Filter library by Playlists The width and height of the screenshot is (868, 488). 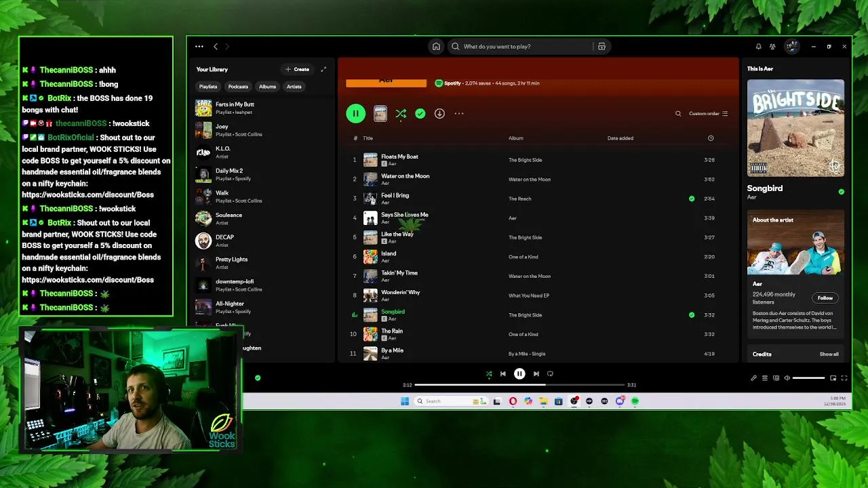[208, 87]
